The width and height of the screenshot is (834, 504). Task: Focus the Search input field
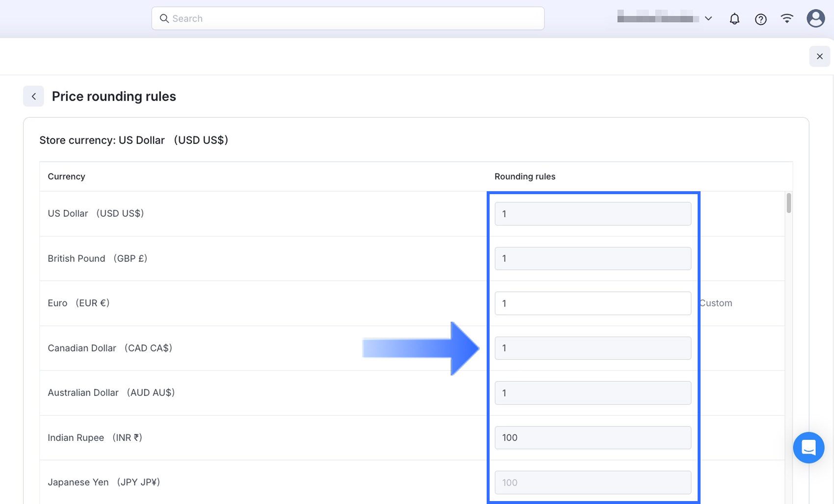[348, 19]
